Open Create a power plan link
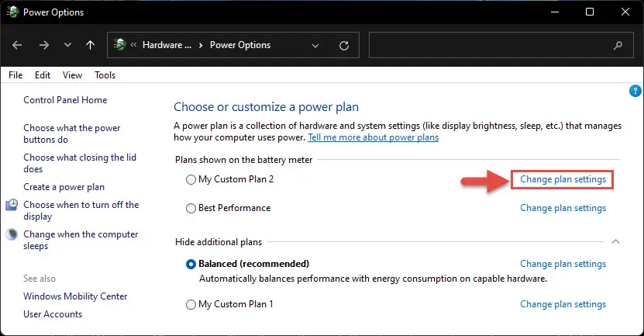Screen dimensions: 644x336 (64, 187)
